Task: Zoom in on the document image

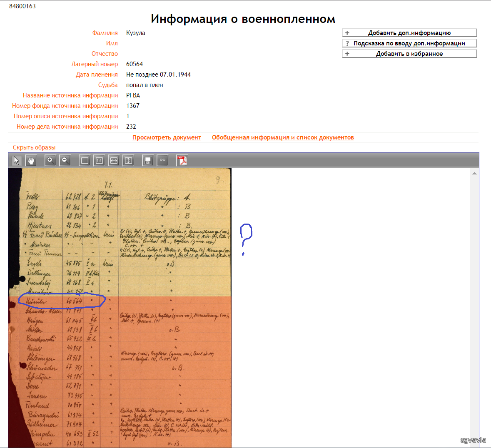Action: point(50,161)
